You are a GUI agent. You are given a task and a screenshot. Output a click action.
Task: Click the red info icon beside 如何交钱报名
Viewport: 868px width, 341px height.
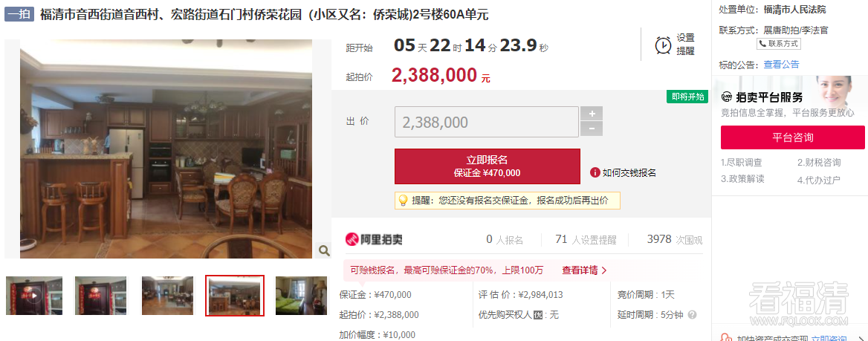pyautogui.click(x=595, y=172)
